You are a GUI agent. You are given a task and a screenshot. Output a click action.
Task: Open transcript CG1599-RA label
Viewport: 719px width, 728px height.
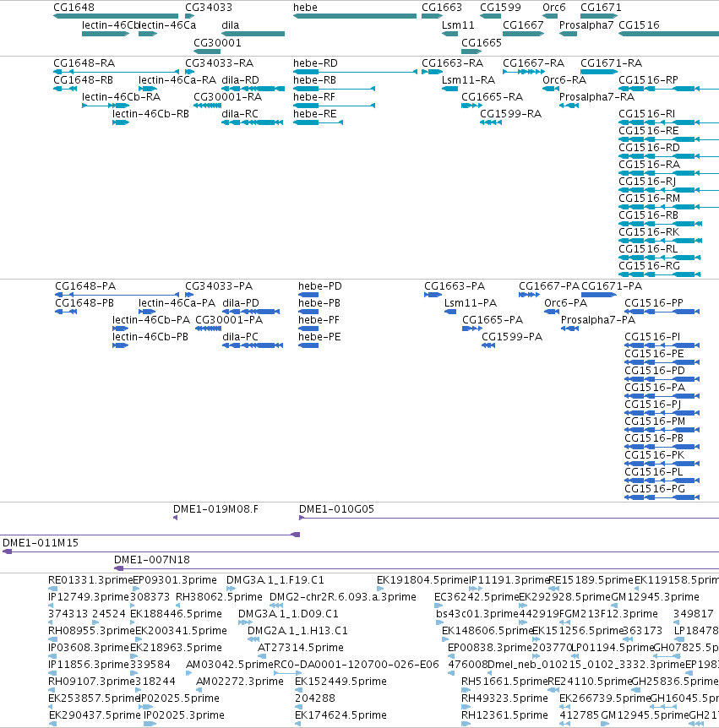(x=510, y=114)
